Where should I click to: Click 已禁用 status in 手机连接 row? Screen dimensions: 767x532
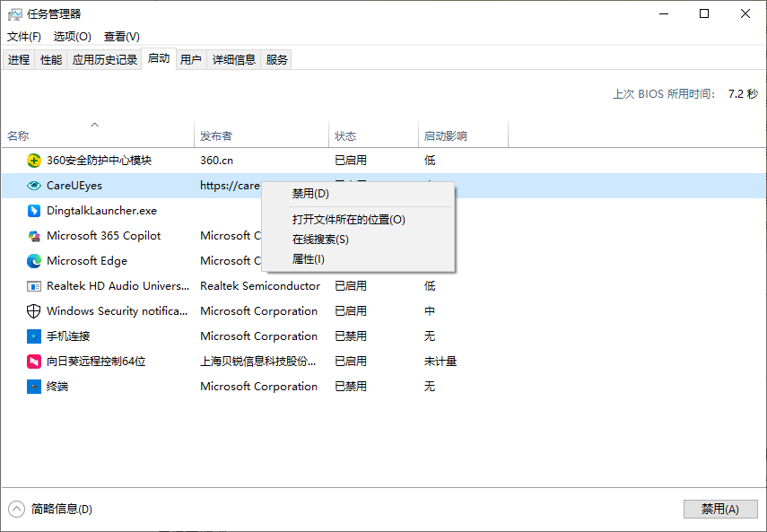click(351, 336)
